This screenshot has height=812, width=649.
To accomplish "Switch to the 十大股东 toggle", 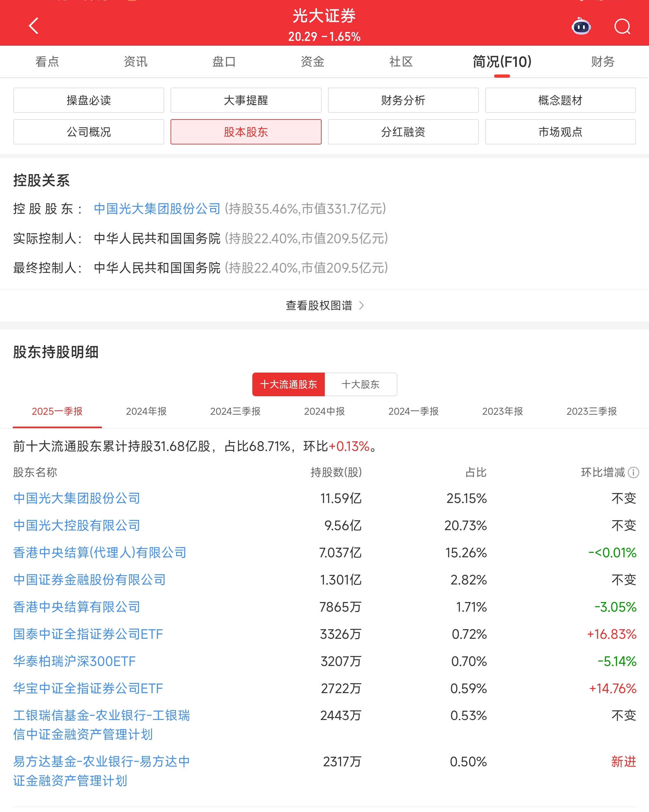I will tap(361, 384).
